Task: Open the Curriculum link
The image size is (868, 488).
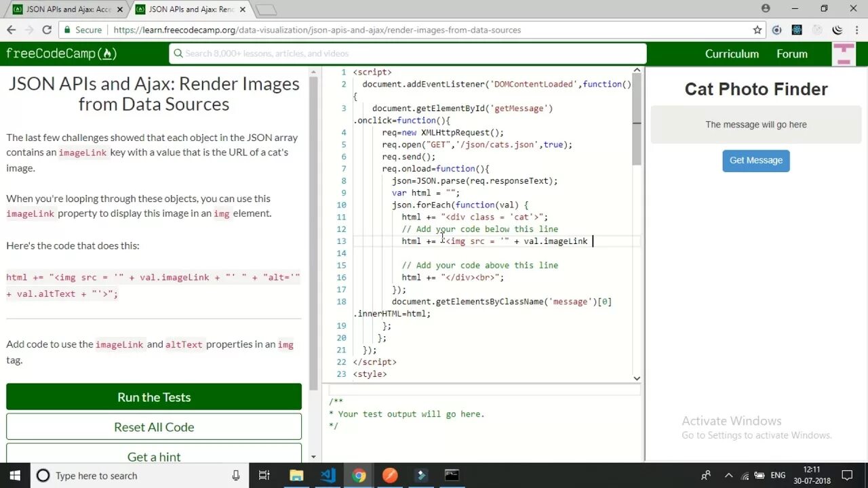Action: 732,54
